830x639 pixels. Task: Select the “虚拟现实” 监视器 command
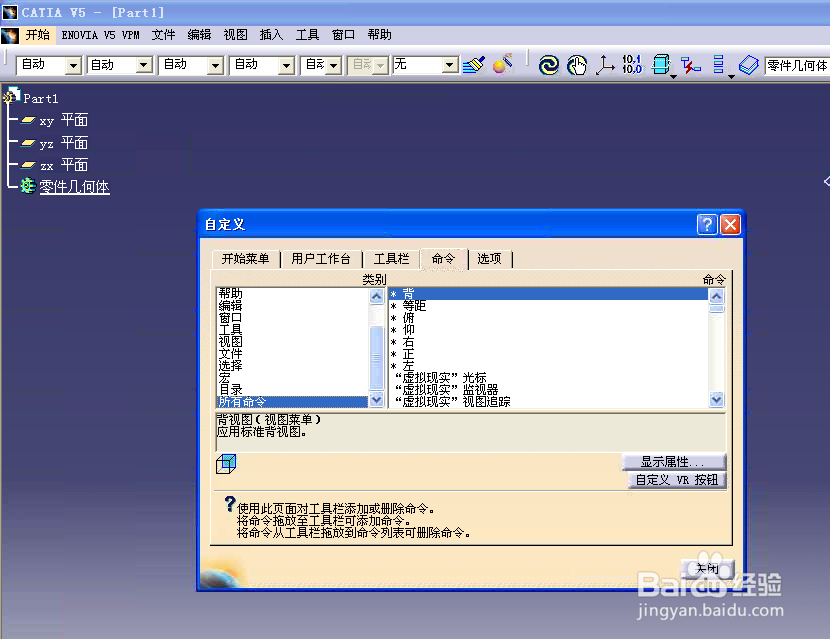pyautogui.click(x=548, y=390)
